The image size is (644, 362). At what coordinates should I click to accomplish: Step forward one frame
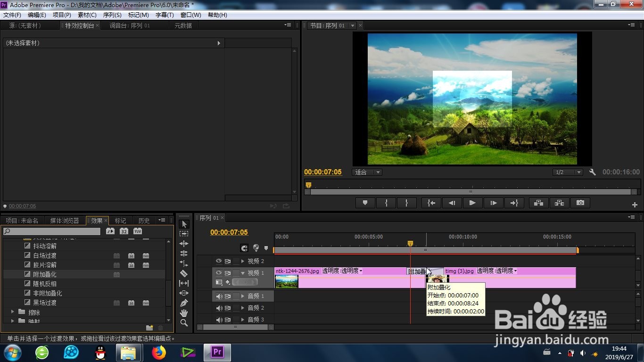(494, 203)
